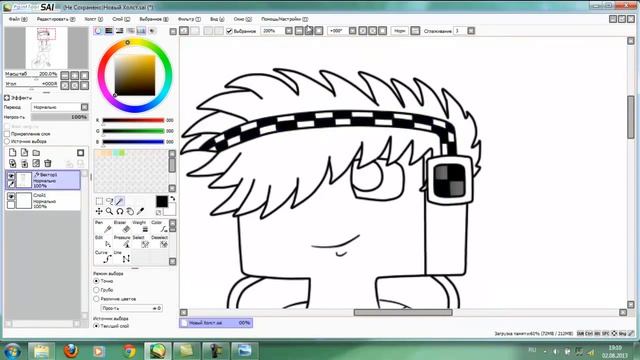Viewport: 640px width, 360px height.
Task: Open the Вид menu
Action: (x=217, y=19)
